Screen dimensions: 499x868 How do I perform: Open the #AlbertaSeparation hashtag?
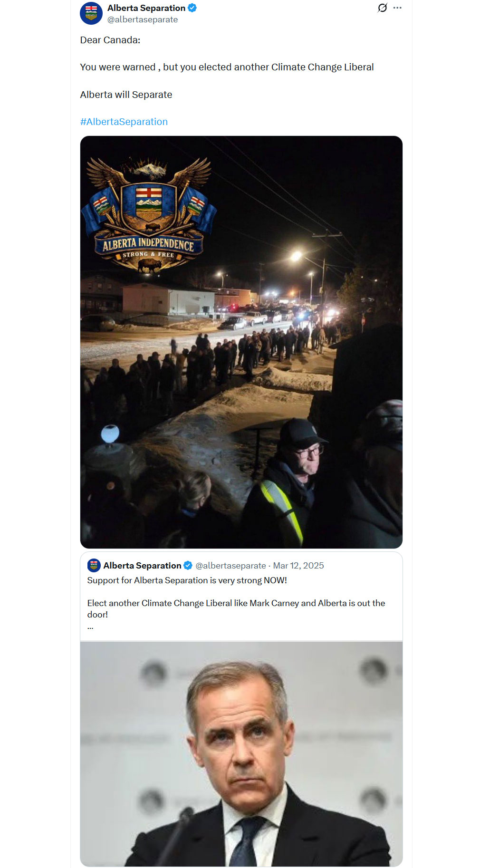coord(124,122)
